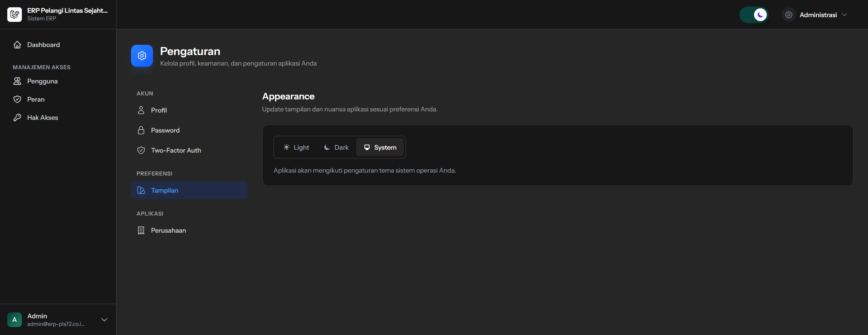Click the Perusahaan building icon
The width and height of the screenshot is (868, 335).
[x=141, y=230]
